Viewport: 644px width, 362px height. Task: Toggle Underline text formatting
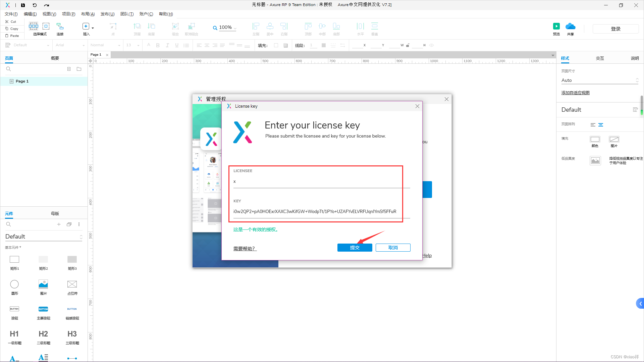[x=177, y=45]
